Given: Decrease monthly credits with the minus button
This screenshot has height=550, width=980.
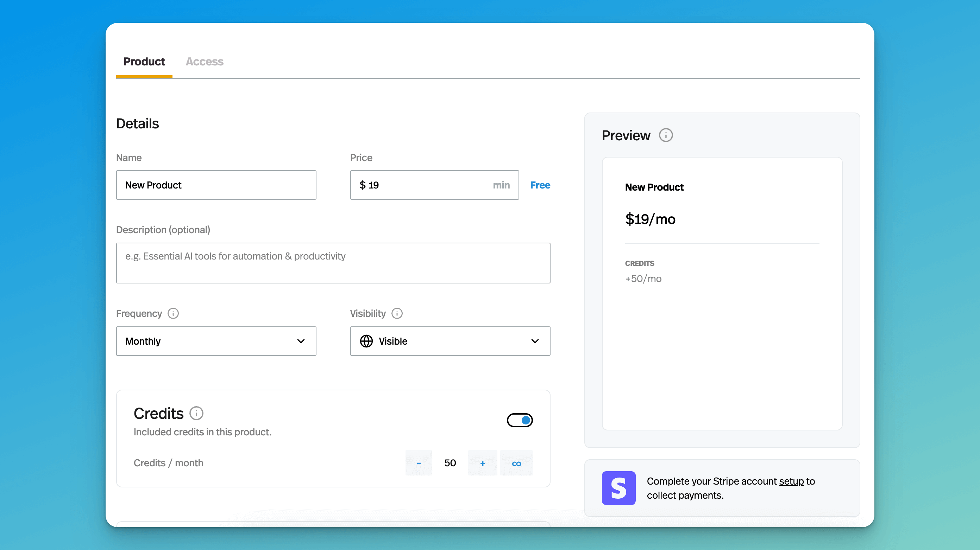Looking at the screenshot, I should tap(419, 463).
